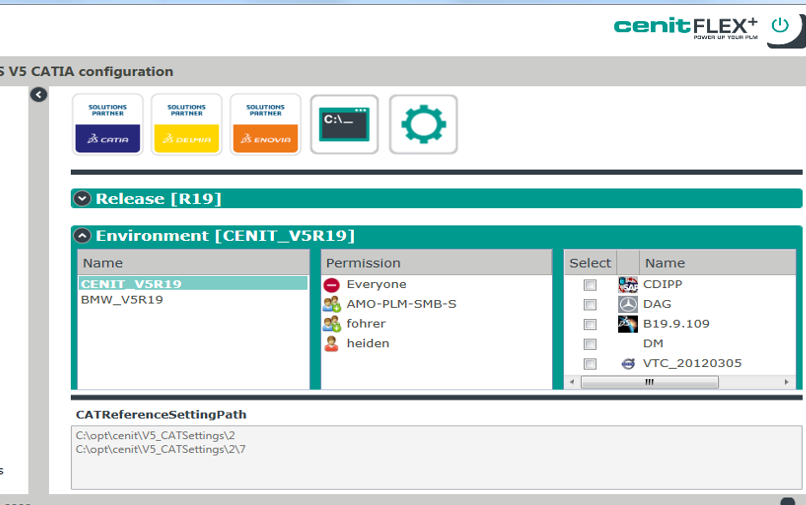Screen dimensions: 806x505
Task: Click the horizontal scrollbar thumb under the table
Action: coord(650,382)
